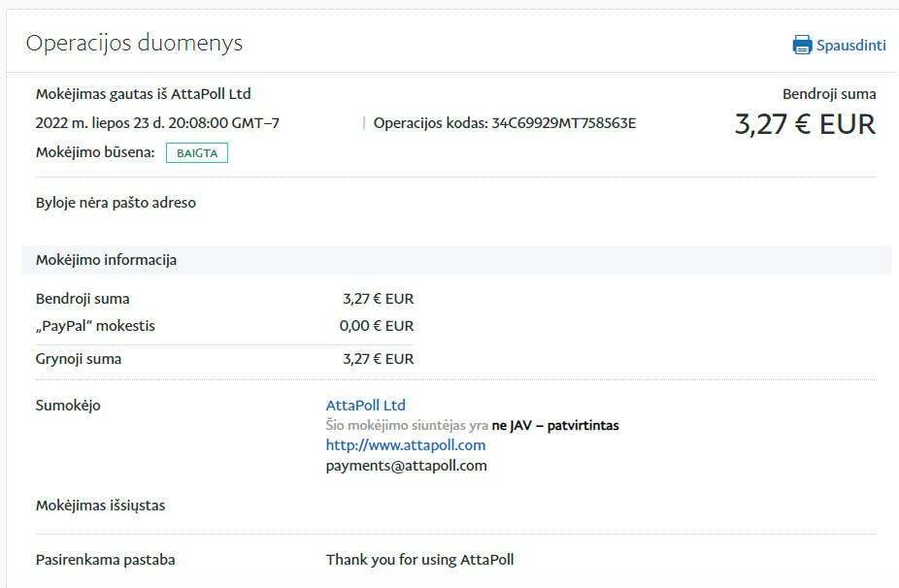Click the top-right Bendroji suma caption
The image size is (899, 588).
[829, 94]
